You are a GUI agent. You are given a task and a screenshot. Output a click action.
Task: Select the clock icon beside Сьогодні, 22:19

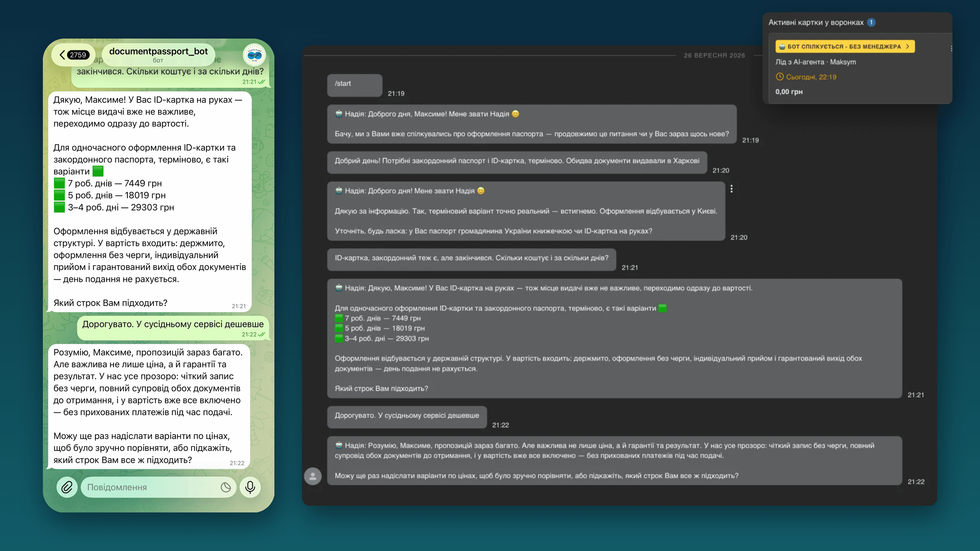779,77
